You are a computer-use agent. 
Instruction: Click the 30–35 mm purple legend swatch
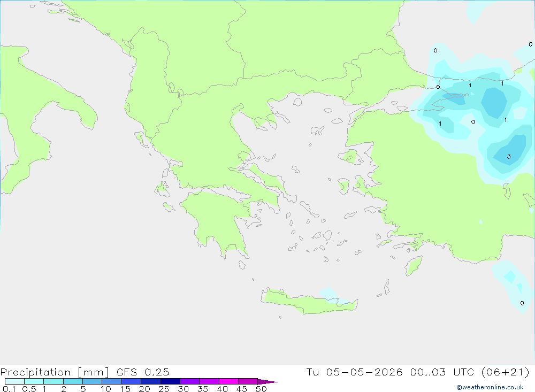(x=189, y=381)
